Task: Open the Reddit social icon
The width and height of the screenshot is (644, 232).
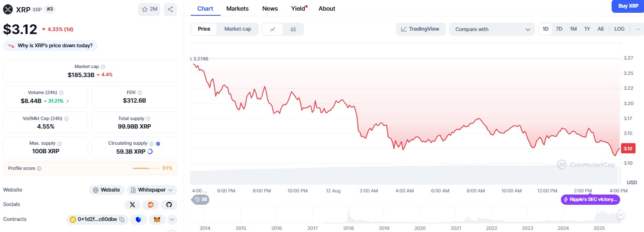Action: 150,205
